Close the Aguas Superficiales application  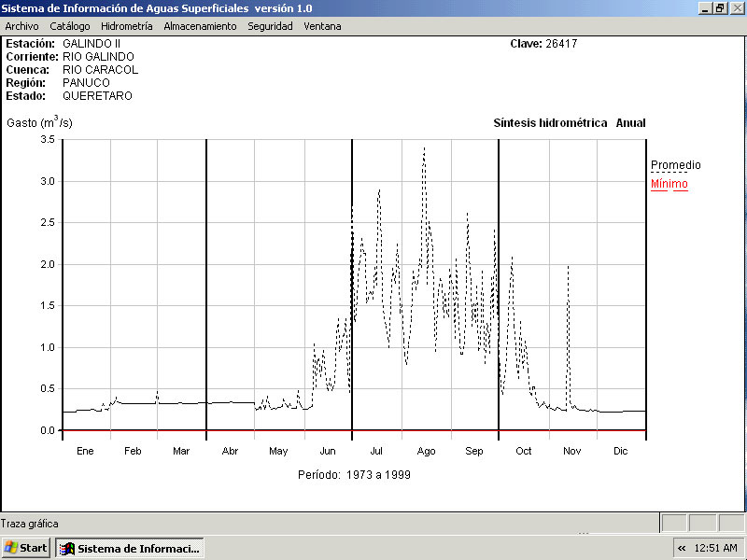pos(736,7)
